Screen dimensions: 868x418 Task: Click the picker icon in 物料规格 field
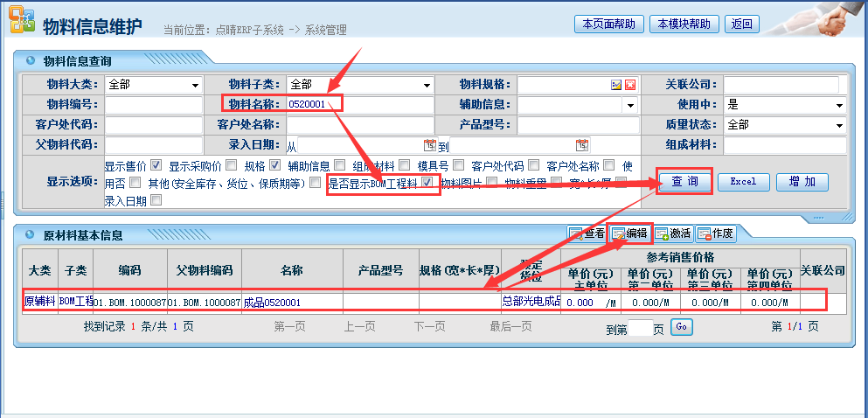(x=616, y=85)
